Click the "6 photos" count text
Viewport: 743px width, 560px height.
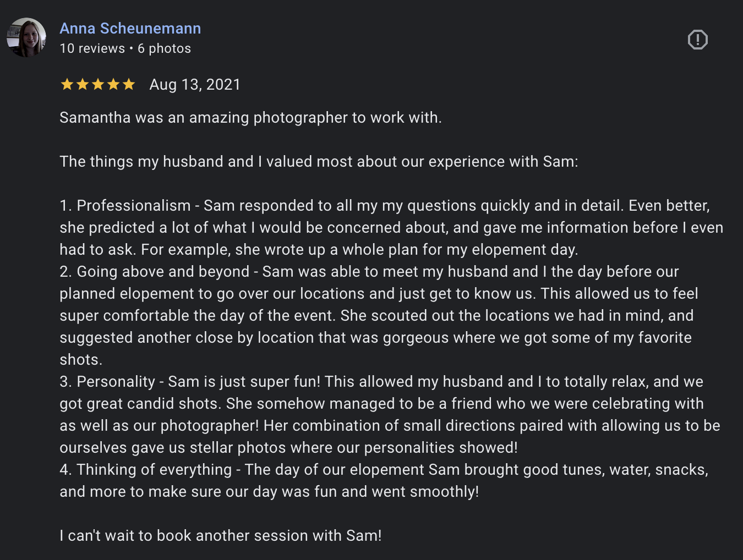tap(164, 48)
